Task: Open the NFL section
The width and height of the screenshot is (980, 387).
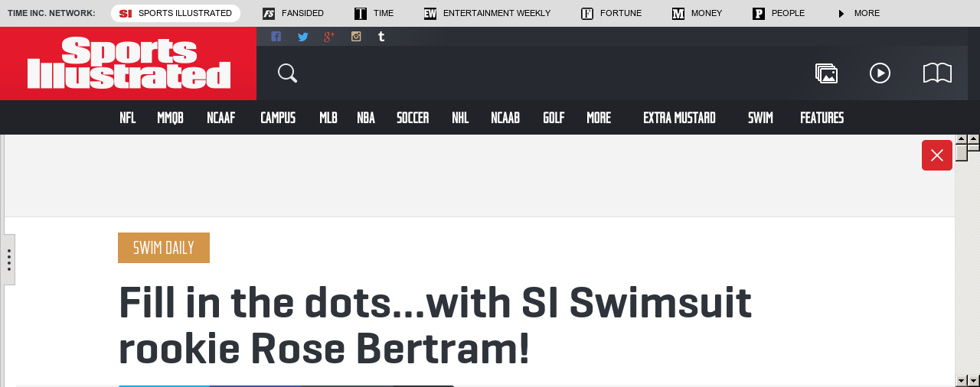Action: [128, 118]
